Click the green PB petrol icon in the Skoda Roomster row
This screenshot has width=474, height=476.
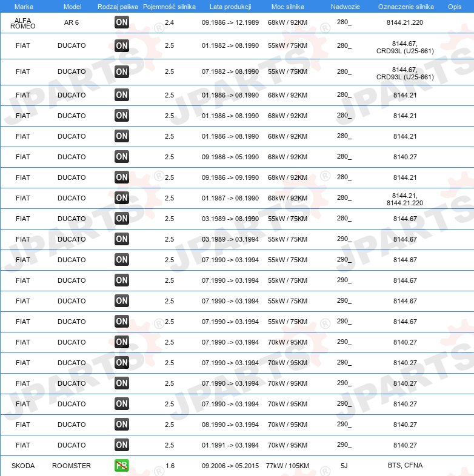click(x=122, y=465)
